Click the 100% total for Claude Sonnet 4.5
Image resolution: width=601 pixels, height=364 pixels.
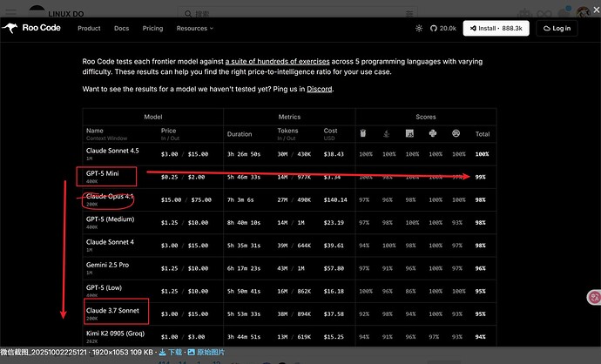click(x=482, y=154)
